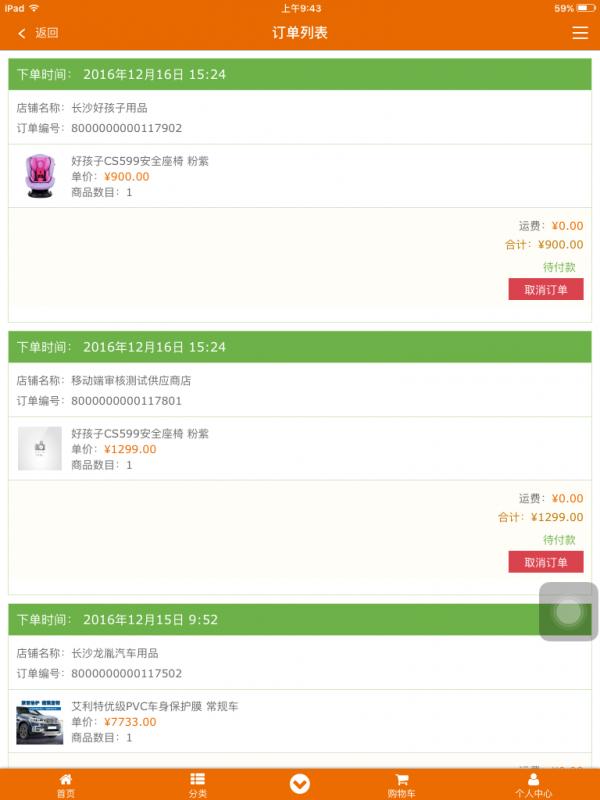Viewport: 600px width, 800px height.
Task: Tap the 返回 back label
Action: 47,33
